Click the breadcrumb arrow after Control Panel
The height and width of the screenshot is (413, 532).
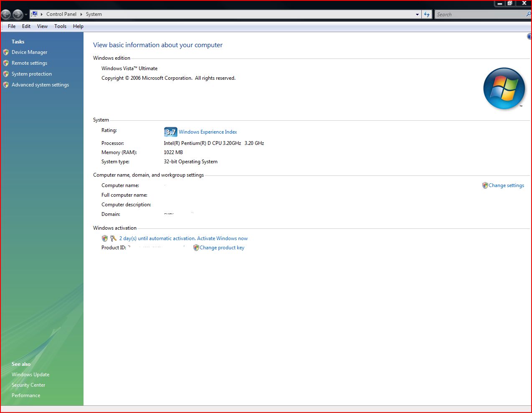(x=81, y=14)
